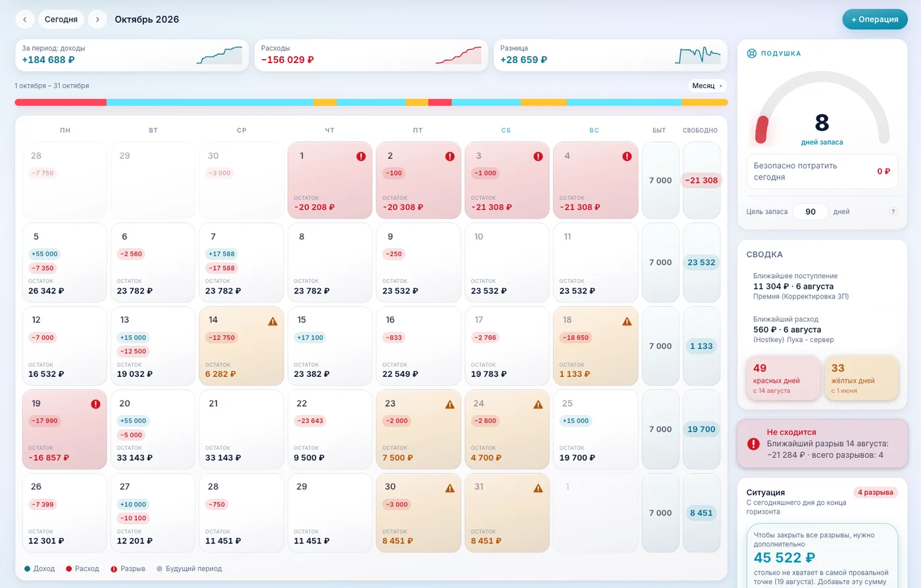The height and width of the screenshot is (588, 921).
Task: Click the 4 разрыва badge
Action: click(876, 492)
